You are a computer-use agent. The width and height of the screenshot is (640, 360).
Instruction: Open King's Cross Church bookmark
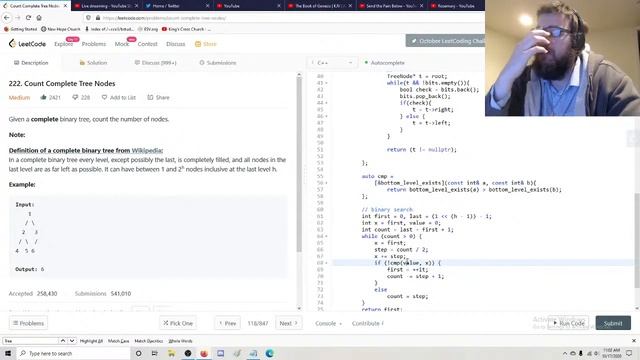(x=187, y=29)
